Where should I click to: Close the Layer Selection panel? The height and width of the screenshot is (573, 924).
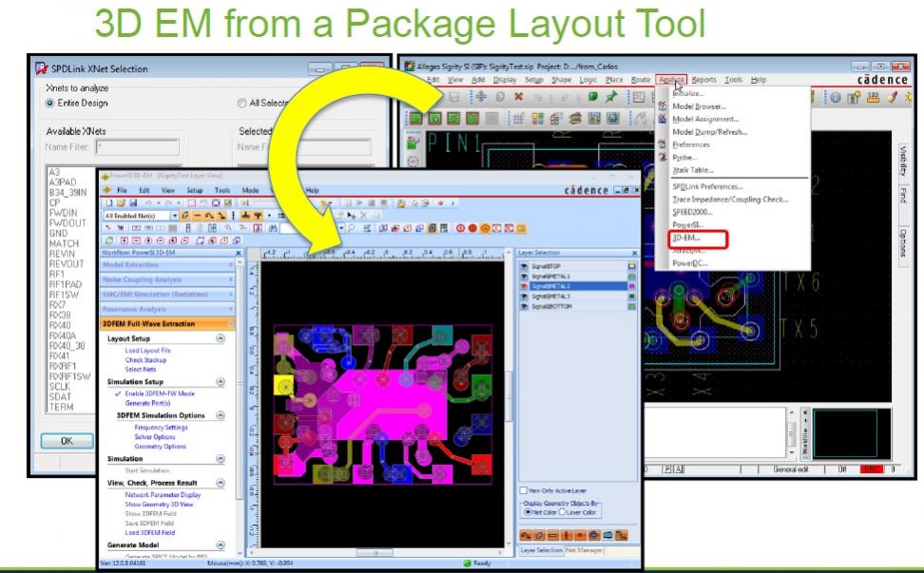635,253
